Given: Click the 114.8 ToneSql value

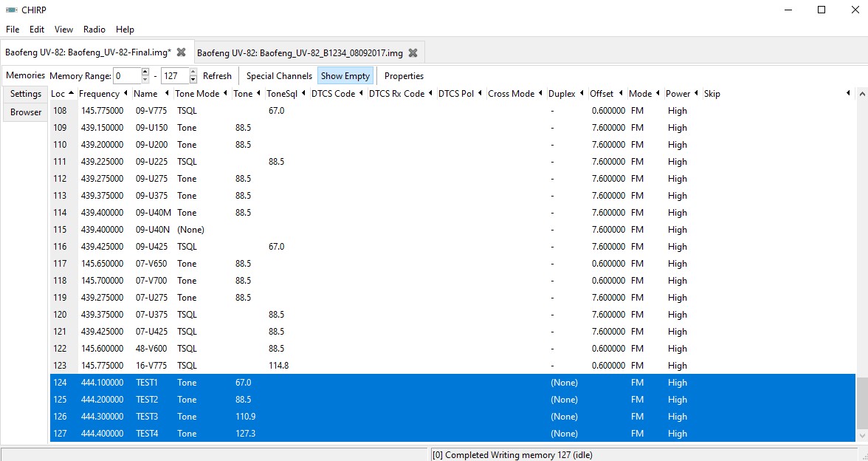Looking at the screenshot, I should [x=278, y=366].
